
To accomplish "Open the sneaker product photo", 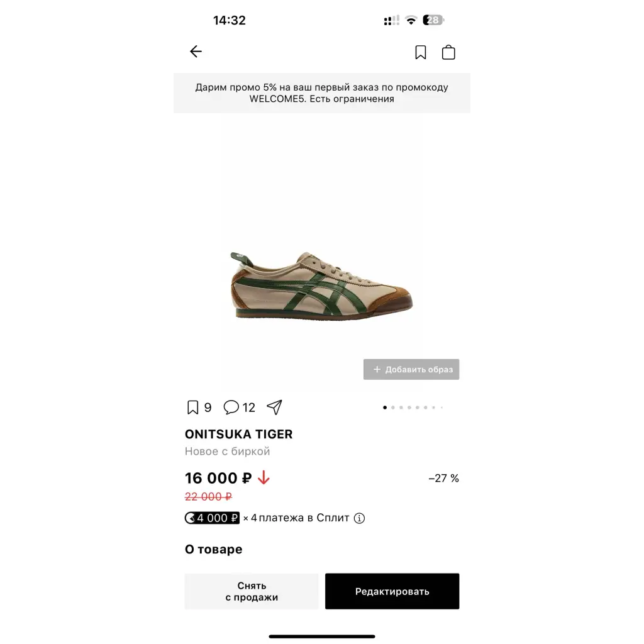I will [321, 286].
